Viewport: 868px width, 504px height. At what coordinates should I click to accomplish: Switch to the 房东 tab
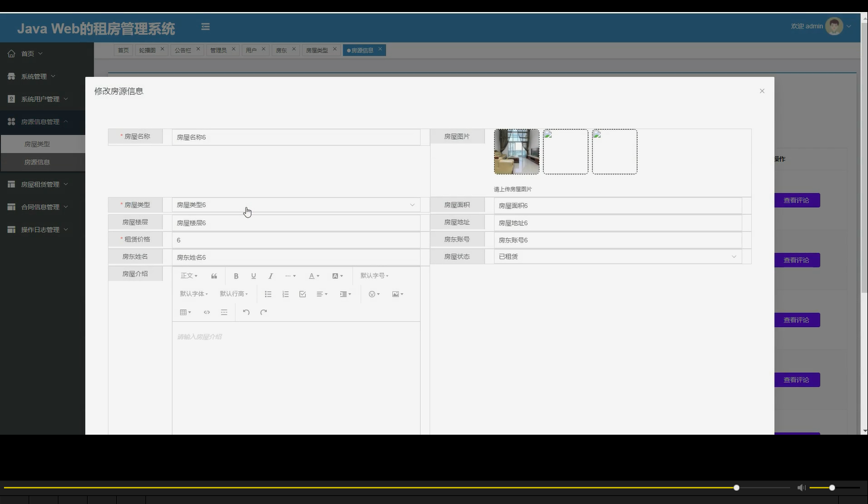(281, 50)
